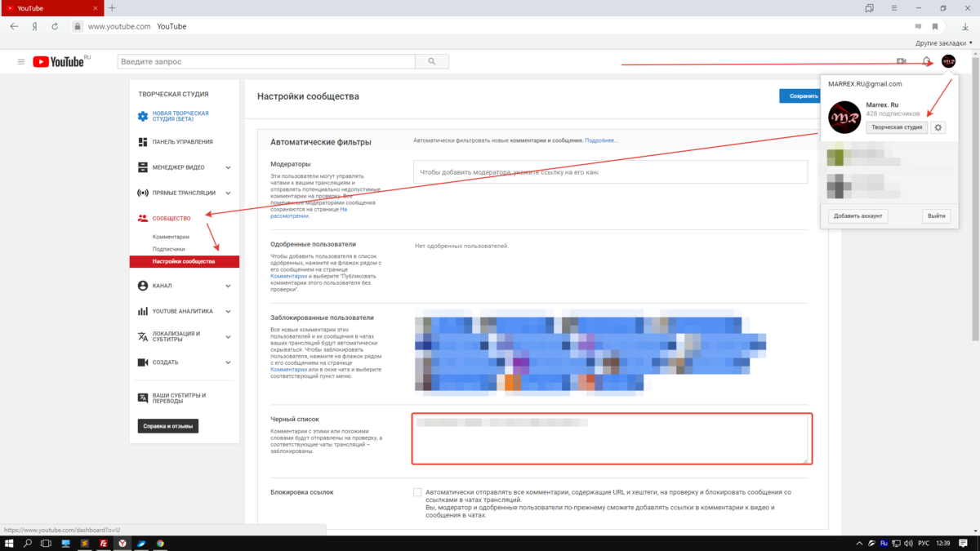The height and width of the screenshot is (551, 980).
Task: Click the Yandex Я home button
Action: pyautogui.click(x=34, y=26)
